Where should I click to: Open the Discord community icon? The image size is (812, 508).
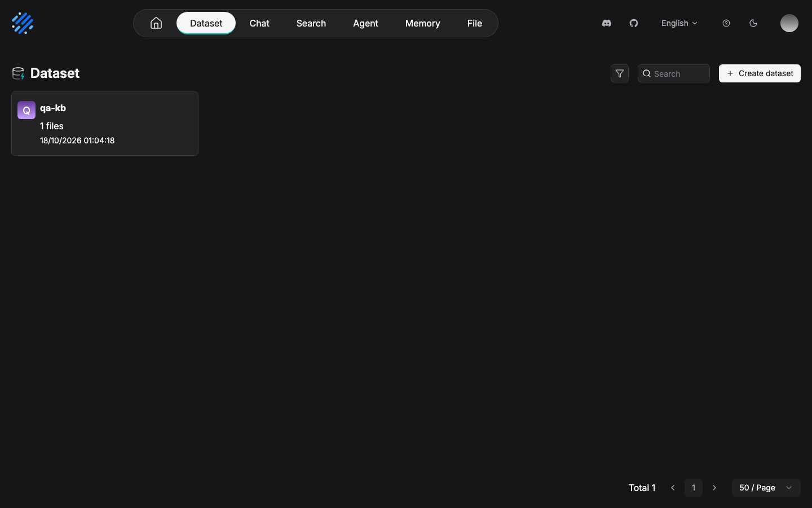click(x=607, y=23)
